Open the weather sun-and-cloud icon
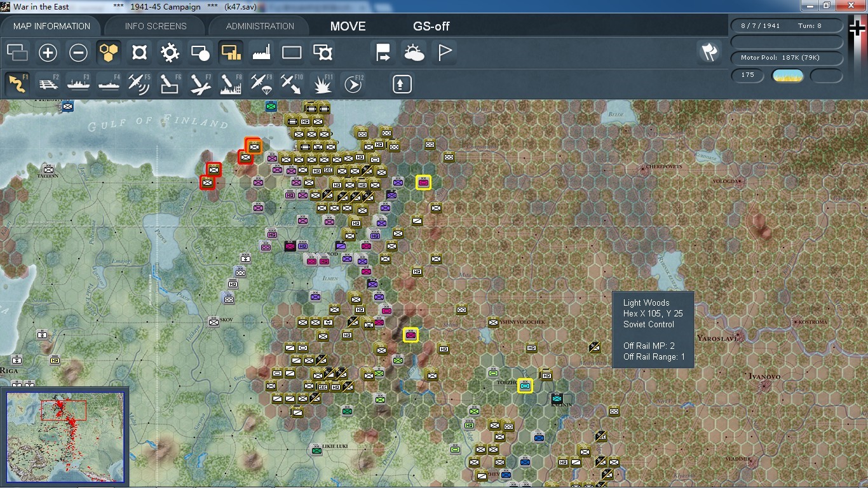Screen dimensions: 868x488 (x=414, y=52)
